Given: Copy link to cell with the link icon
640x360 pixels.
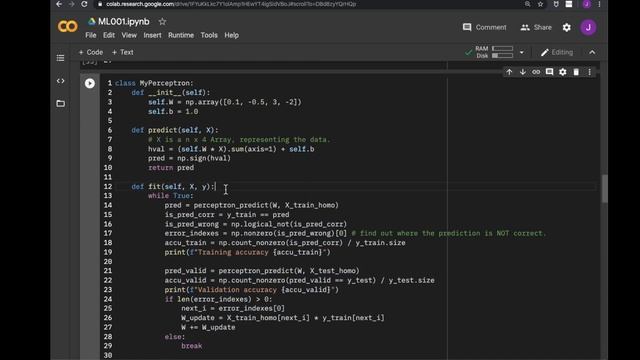Looking at the screenshot, I should [x=536, y=72].
